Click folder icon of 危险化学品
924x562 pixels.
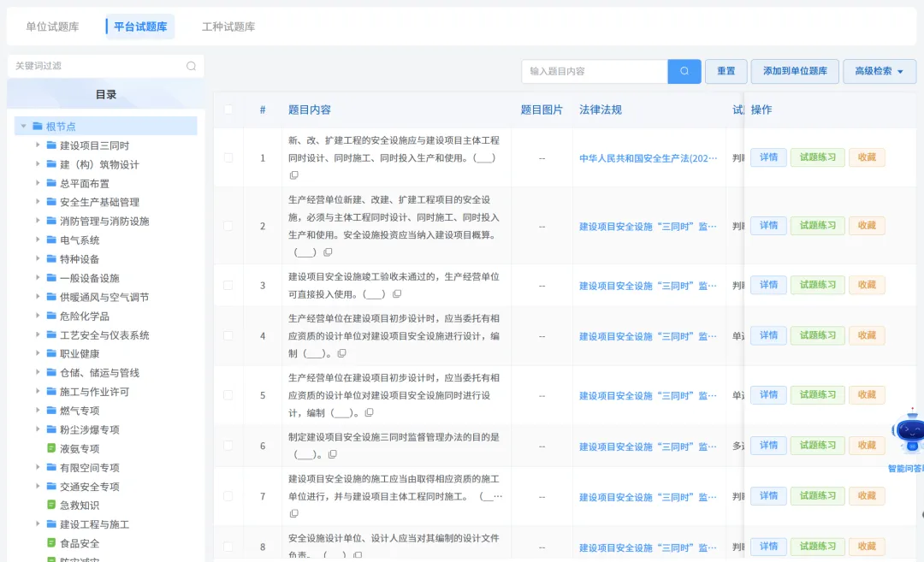tap(51, 316)
